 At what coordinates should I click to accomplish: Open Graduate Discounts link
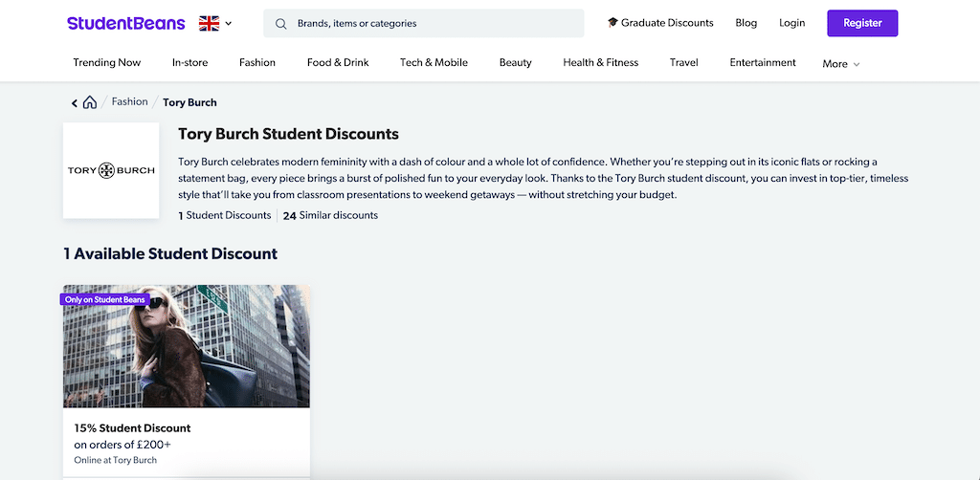click(660, 23)
